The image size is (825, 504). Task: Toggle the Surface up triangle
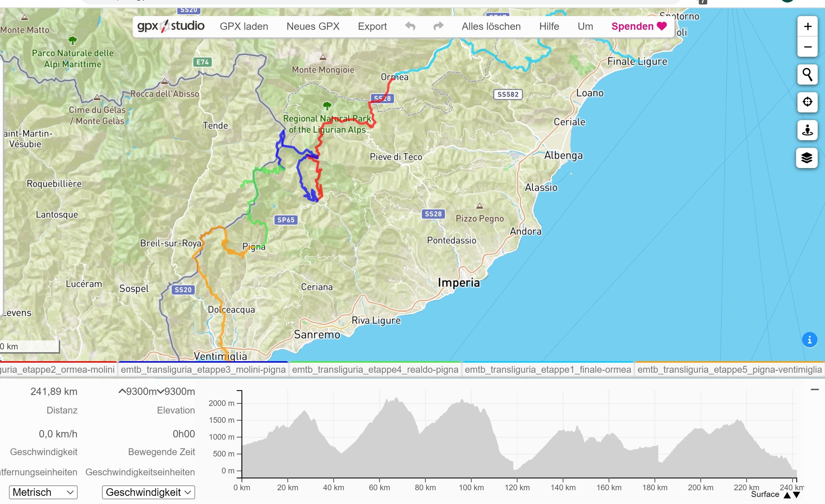tap(787, 495)
